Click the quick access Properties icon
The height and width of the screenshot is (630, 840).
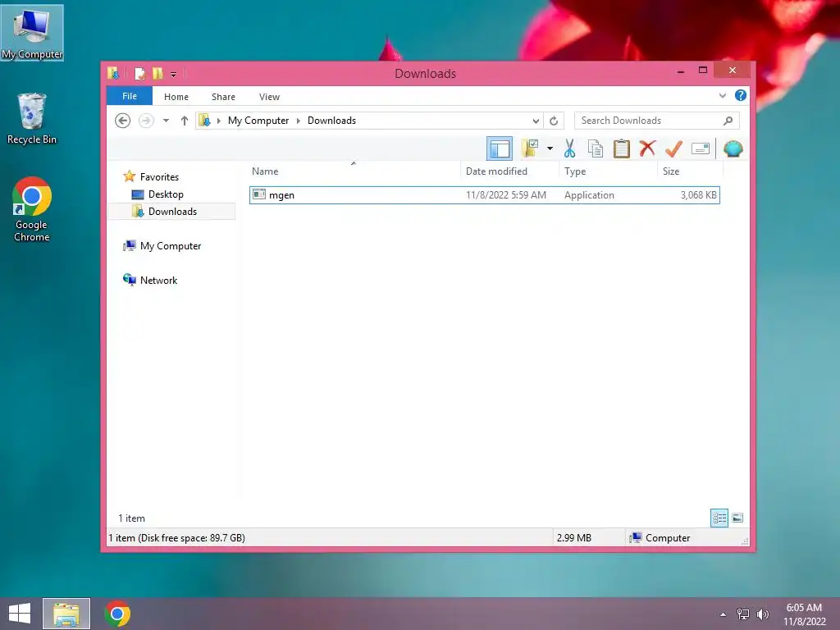[x=139, y=73]
